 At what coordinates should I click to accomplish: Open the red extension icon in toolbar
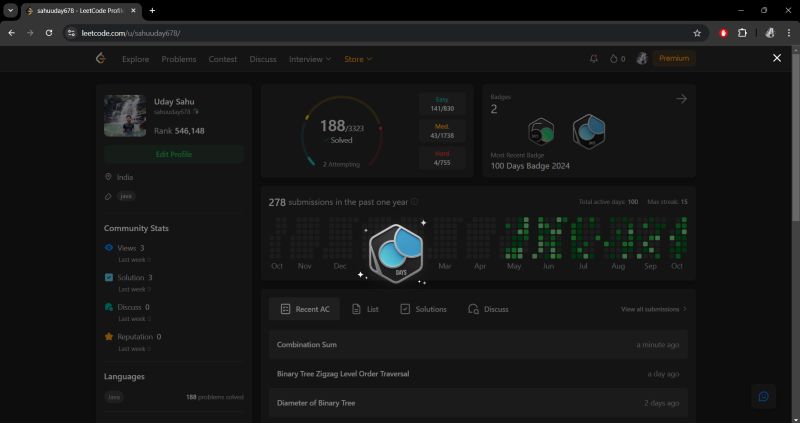click(x=723, y=33)
